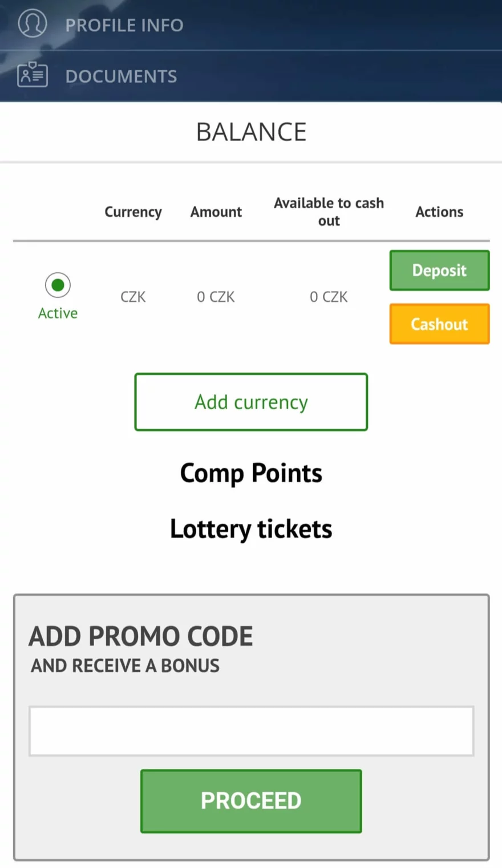This screenshot has width=502, height=868.
Task: Open the DOCUMENTS menu label
Action: 121,76
